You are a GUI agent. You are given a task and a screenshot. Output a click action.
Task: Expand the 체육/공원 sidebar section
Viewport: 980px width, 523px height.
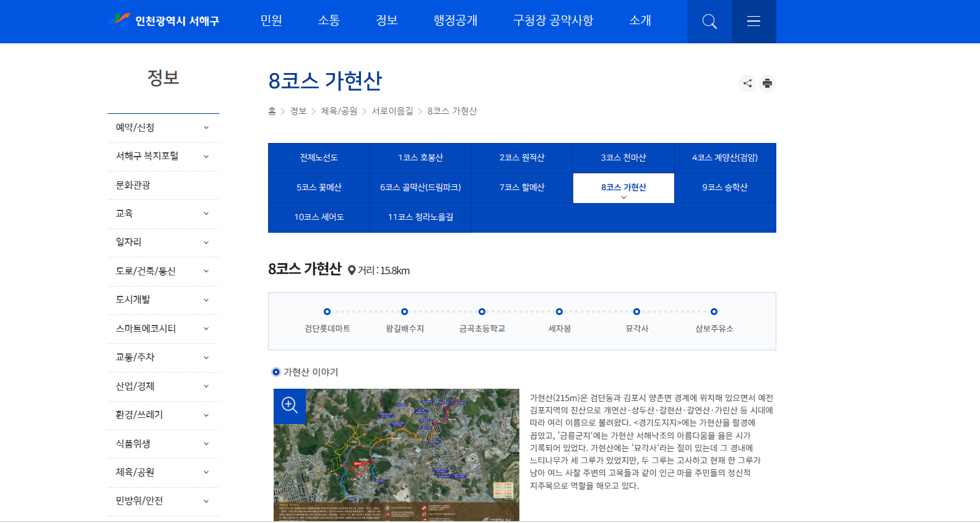(163, 473)
